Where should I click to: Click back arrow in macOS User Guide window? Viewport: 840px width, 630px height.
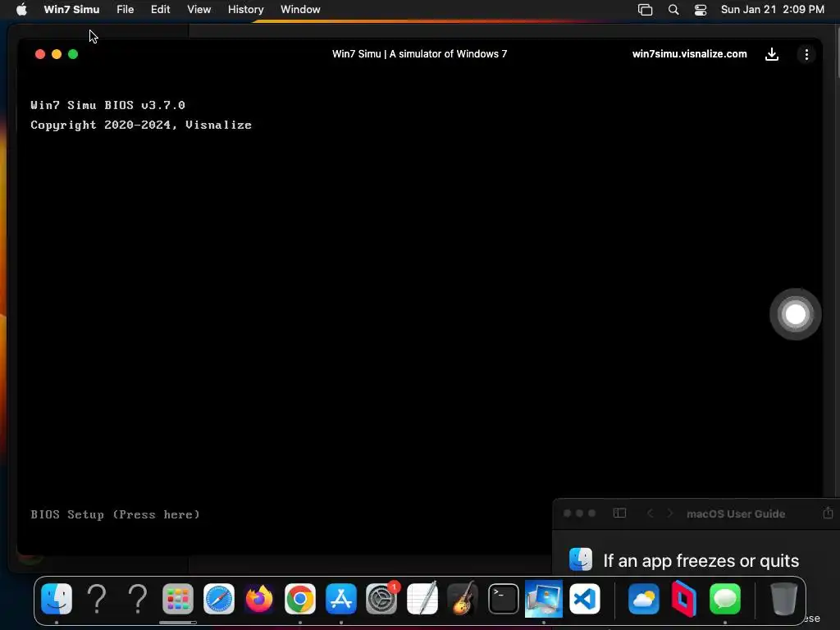click(650, 514)
